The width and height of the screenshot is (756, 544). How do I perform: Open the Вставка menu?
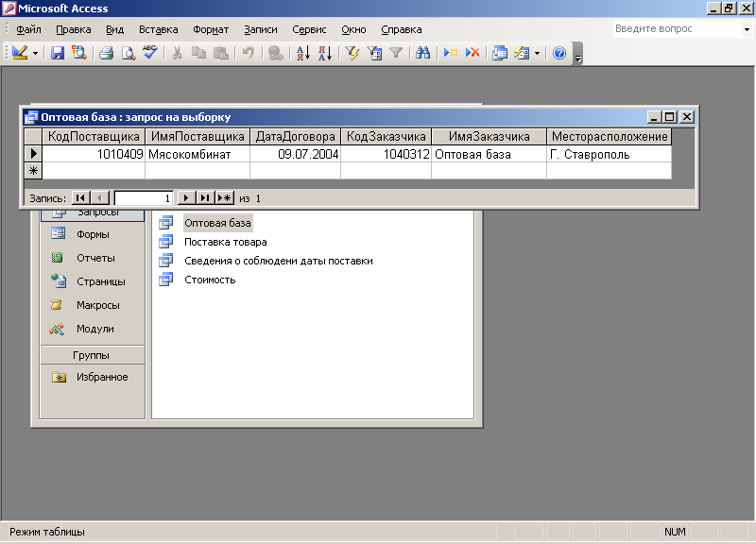click(x=158, y=29)
